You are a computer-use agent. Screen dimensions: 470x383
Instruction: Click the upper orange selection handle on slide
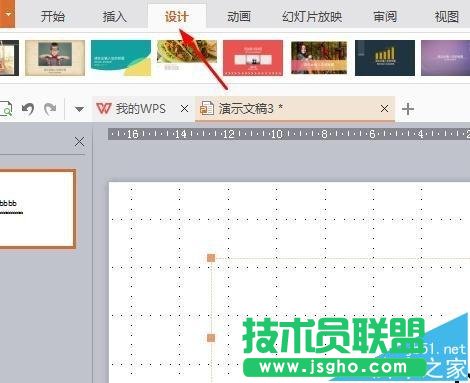point(211,258)
